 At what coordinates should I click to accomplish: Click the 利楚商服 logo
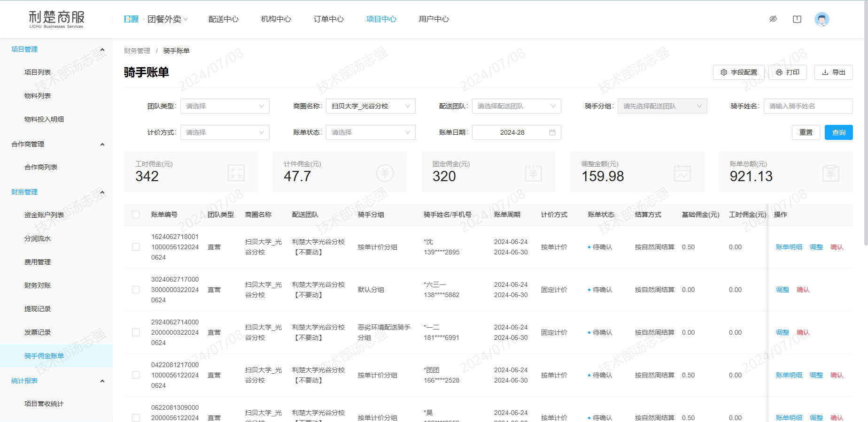point(56,19)
